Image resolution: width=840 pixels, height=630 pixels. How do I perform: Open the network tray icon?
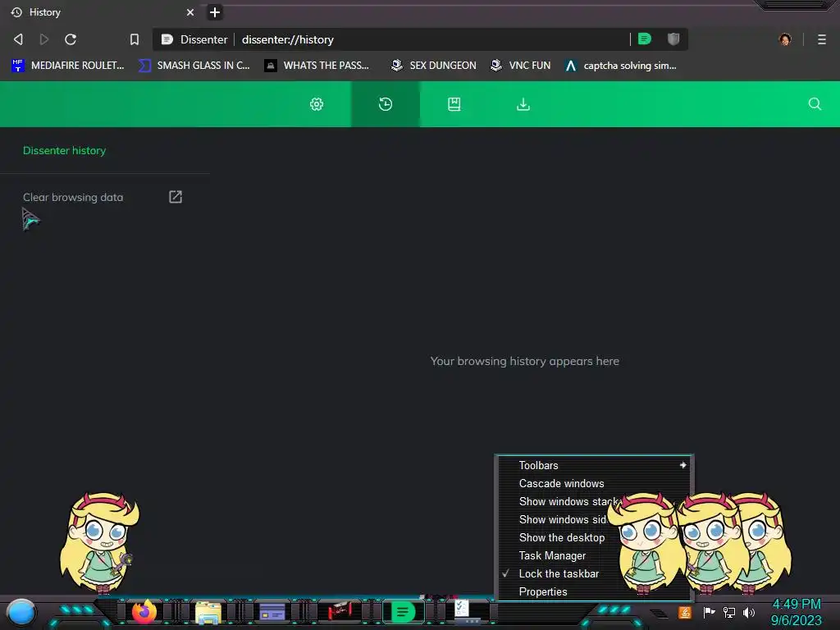(x=729, y=612)
